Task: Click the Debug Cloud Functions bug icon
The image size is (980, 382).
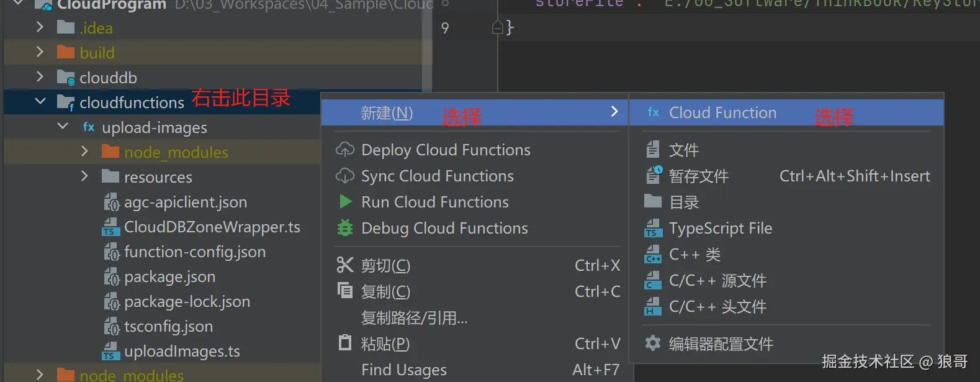Action: point(344,228)
